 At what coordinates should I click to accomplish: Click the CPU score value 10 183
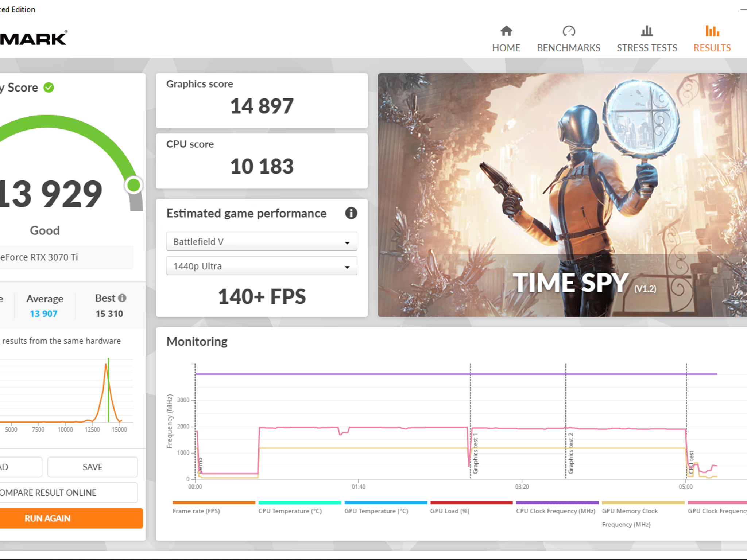point(262,166)
